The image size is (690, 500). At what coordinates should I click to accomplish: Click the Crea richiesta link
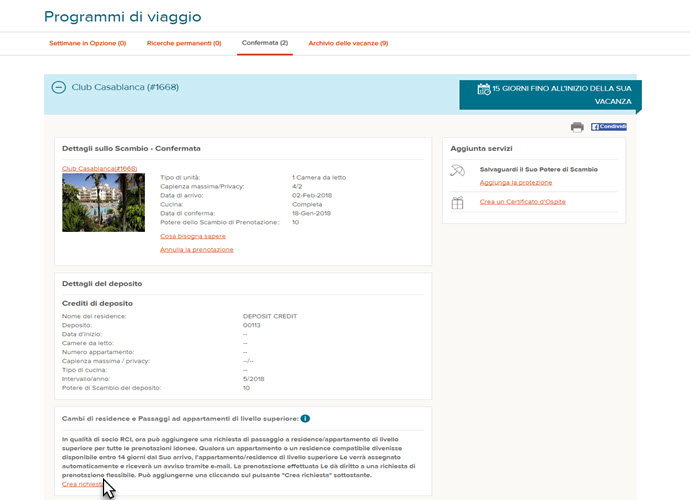[x=82, y=484]
